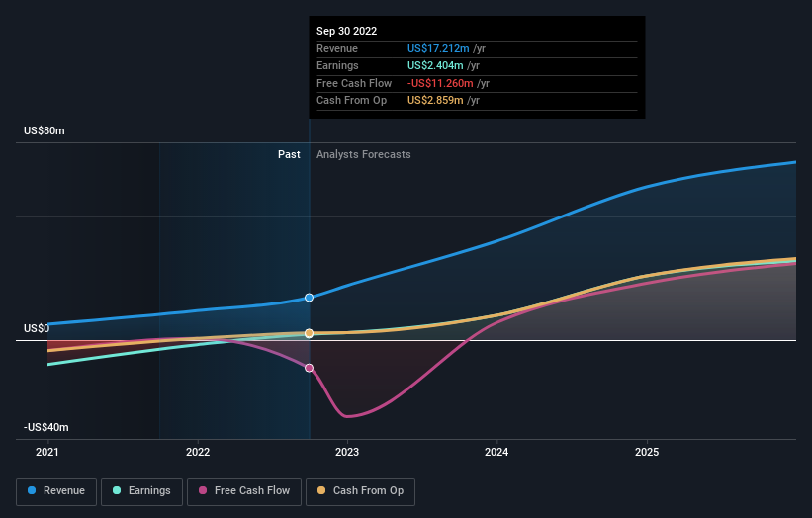Viewport: 812px width, 518px height.
Task: Click the 2023 x-axis label
Action: click(x=347, y=453)
